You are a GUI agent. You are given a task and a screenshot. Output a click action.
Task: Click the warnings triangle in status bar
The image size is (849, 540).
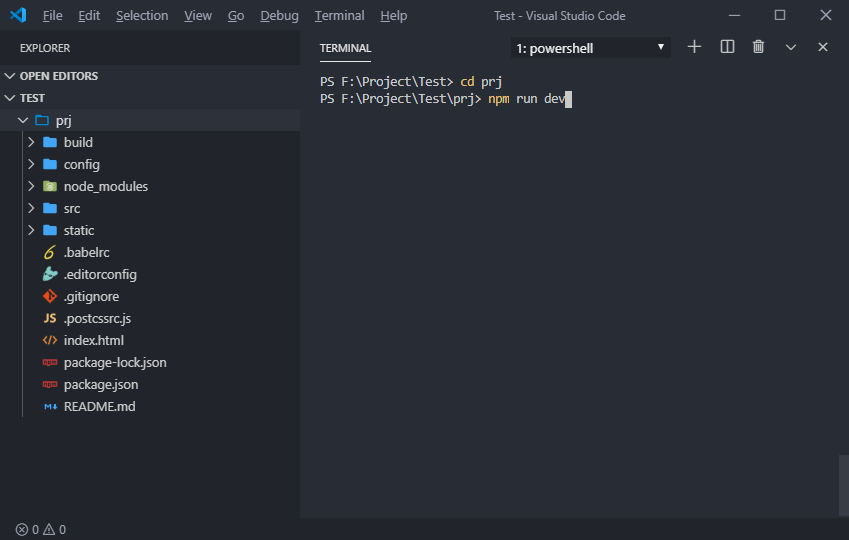click(49, 529)
